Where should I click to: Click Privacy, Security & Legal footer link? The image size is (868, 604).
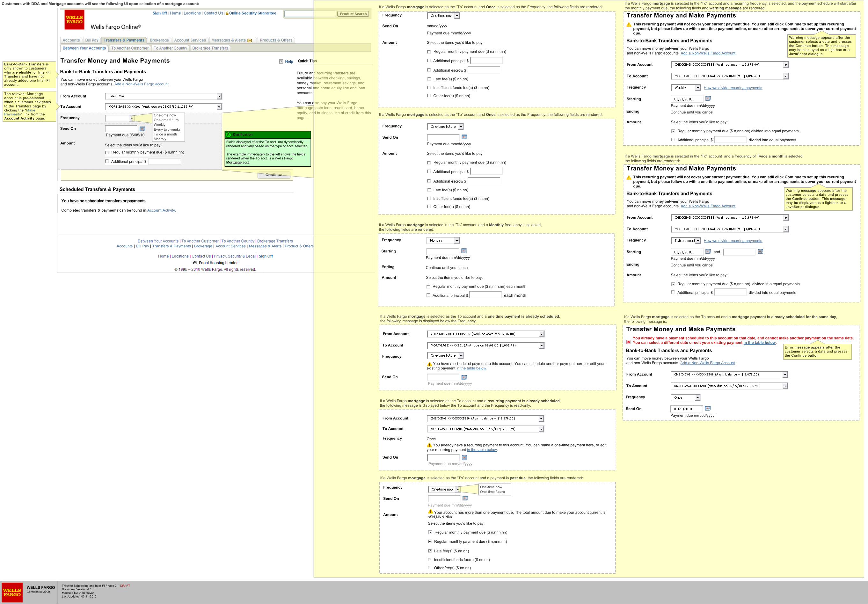pyautogui.click(x=235, y=256)
